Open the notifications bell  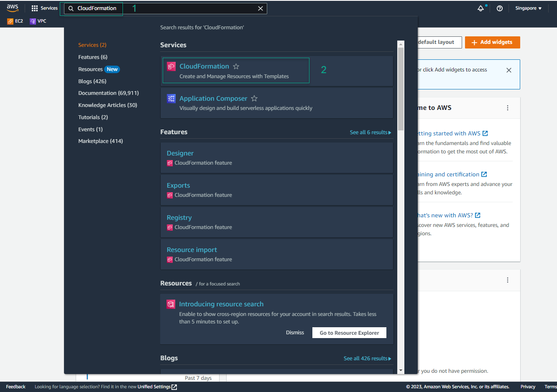[481, 8]
